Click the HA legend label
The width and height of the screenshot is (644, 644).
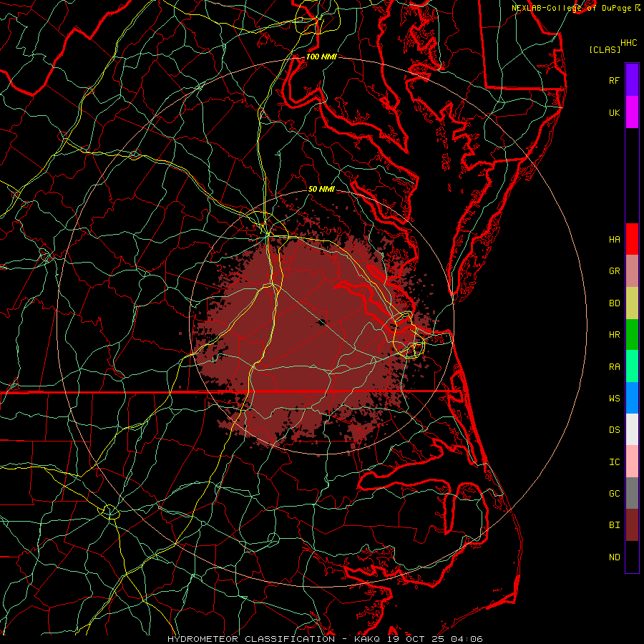pos(615,239)
